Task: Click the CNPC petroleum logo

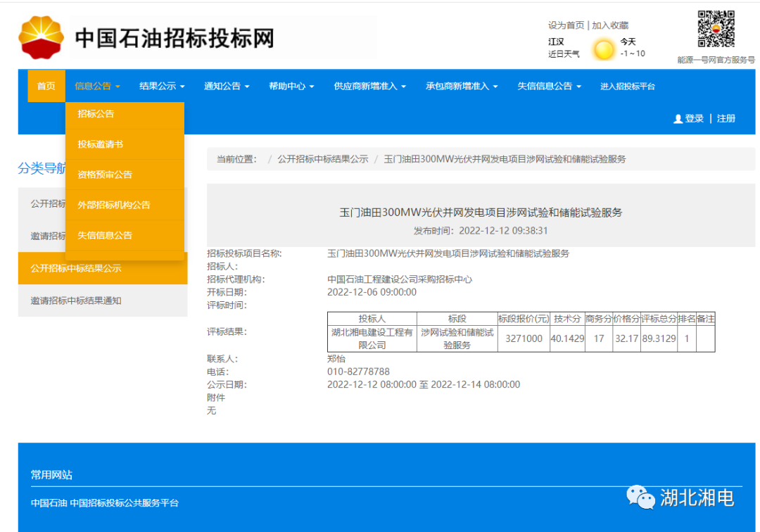Action: (42, 34)
